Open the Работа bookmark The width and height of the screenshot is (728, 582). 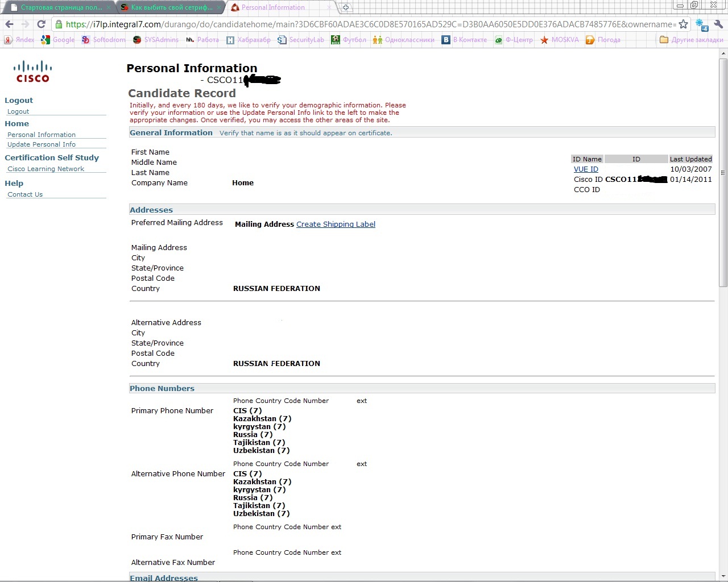(202, 40)
